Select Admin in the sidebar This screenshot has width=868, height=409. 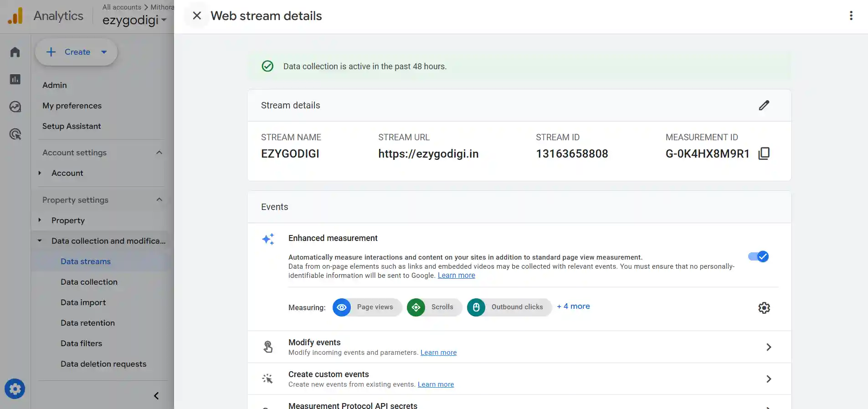click(55, 85)
